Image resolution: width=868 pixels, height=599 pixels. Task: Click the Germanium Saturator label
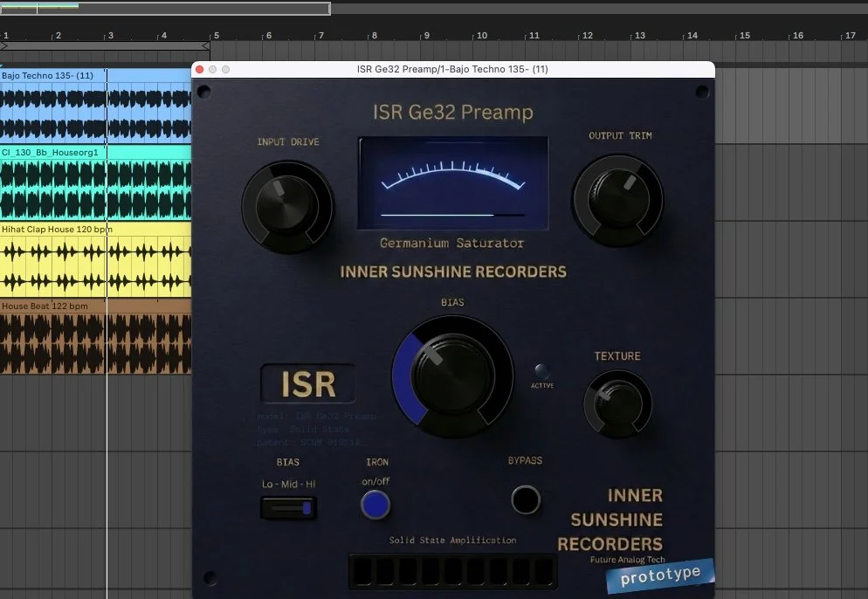(x=452, y=244)
